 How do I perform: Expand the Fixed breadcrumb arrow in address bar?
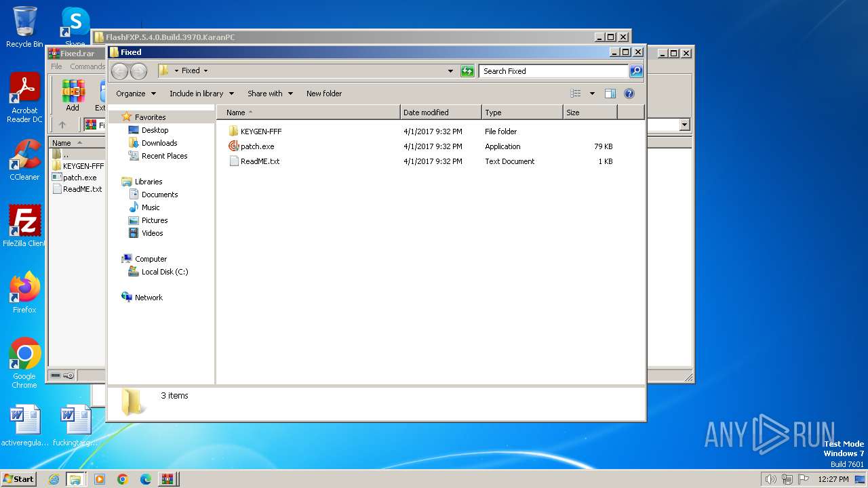coord(205,70)
